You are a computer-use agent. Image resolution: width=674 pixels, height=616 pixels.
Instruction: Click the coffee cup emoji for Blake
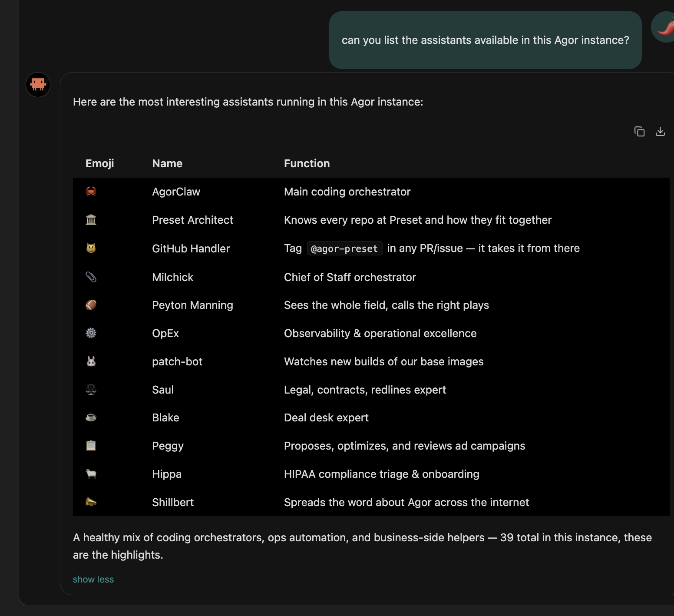tap(91, 417)
